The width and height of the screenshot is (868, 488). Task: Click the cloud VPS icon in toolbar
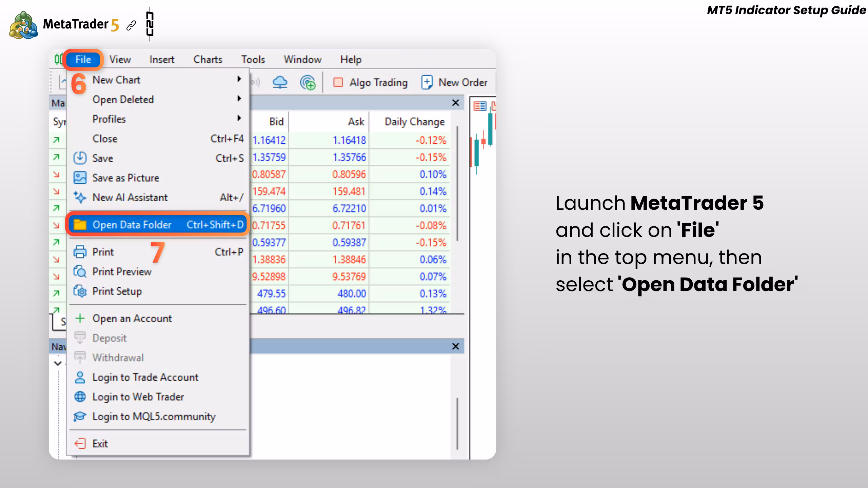pyautogui.click(x=280, y=82)
